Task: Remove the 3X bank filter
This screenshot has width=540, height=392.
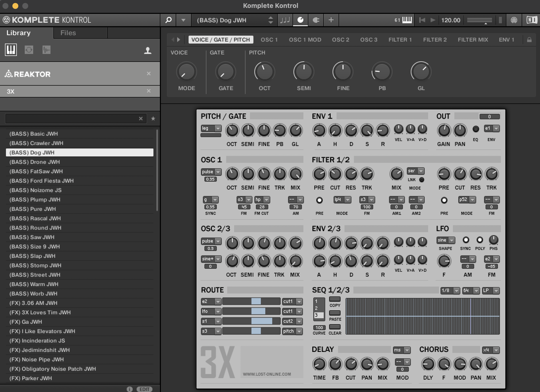Action: tap(149, 91)
